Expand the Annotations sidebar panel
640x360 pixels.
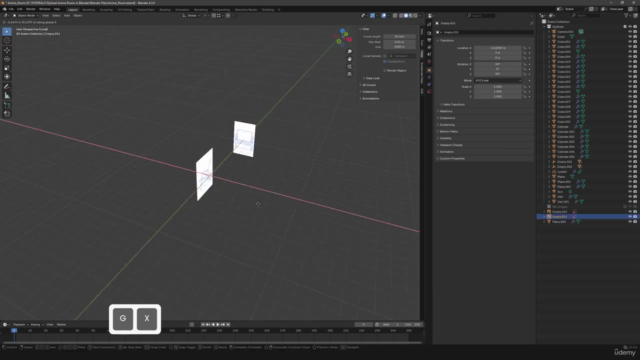point(370,98)
